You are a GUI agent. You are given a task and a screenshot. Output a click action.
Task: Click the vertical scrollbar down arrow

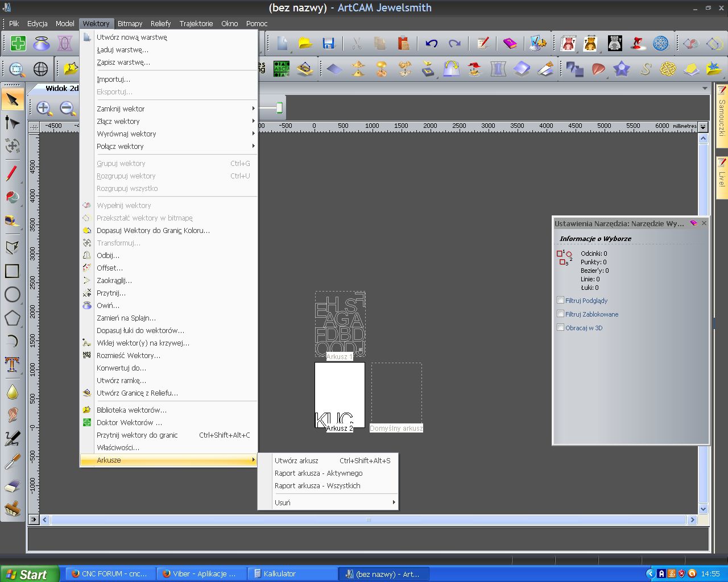(703, 509)
